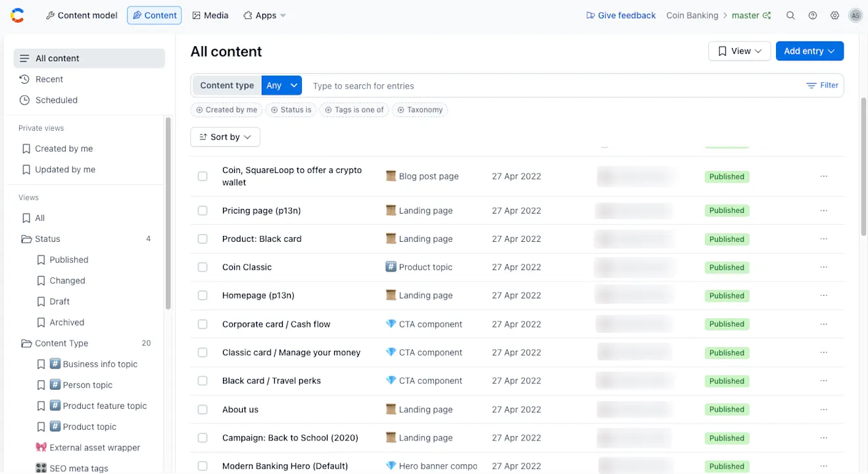Viewport: 868px width, 474px height.
Task: Click the master branch environment icon
Action: (x=767, y=15)
